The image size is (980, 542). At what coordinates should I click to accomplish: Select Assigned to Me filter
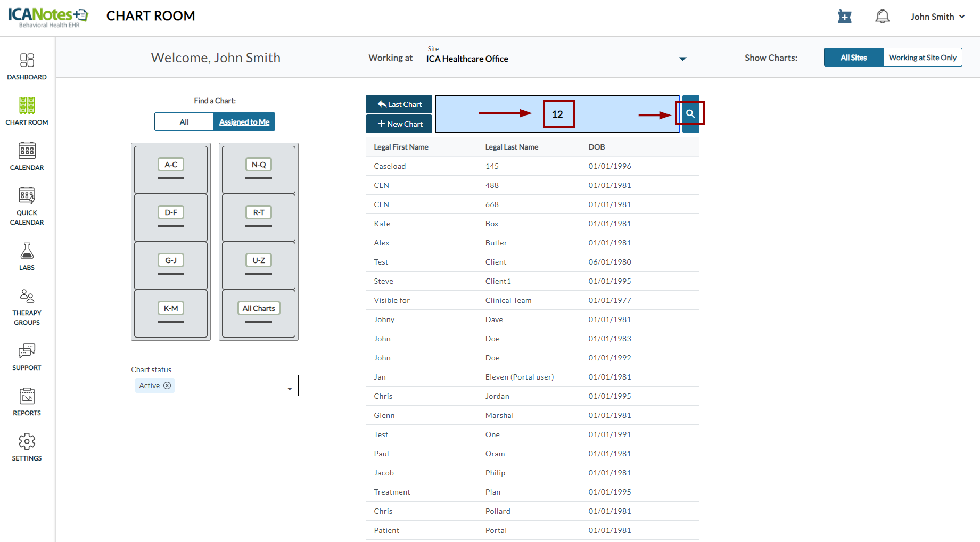244,122
